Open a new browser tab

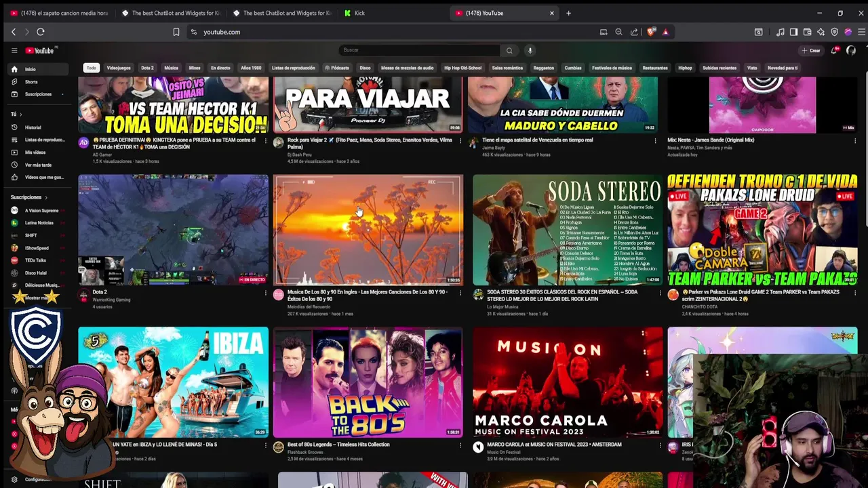click(x=568, y=13)
